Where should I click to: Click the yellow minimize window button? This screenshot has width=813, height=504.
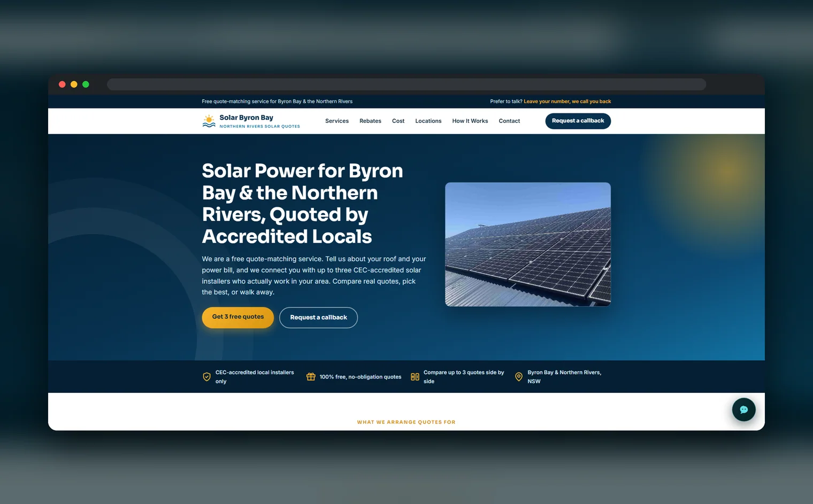tap(74, 84)
